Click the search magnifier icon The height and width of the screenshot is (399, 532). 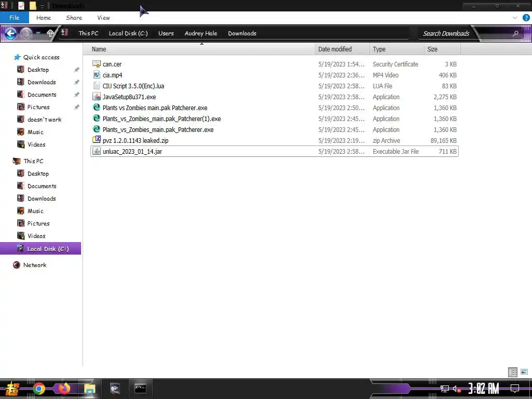pyautogui.click(x=515, y=33)
